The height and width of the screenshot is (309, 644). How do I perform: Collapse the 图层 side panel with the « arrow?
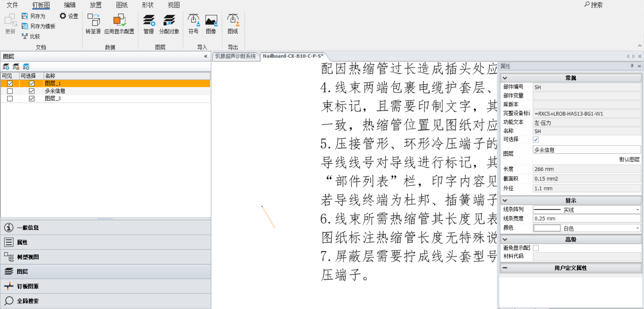[206, 56]
